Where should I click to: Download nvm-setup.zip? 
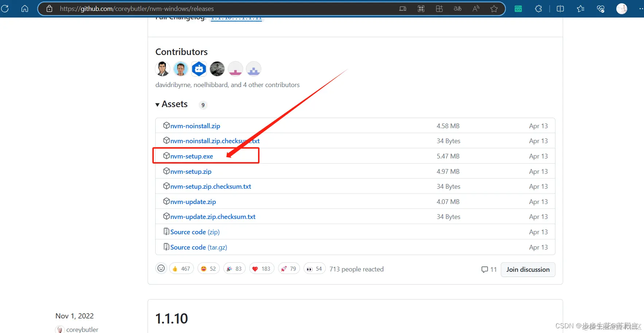191,171
